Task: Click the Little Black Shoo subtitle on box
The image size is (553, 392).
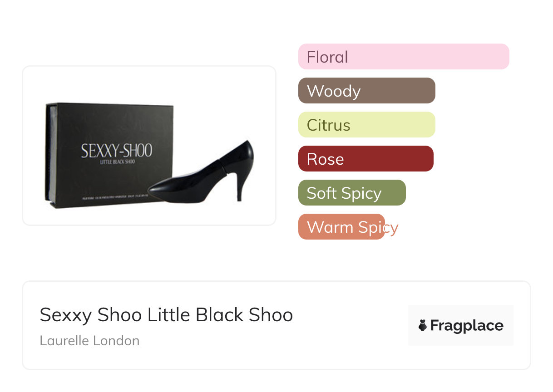Action: click(117, 162)
